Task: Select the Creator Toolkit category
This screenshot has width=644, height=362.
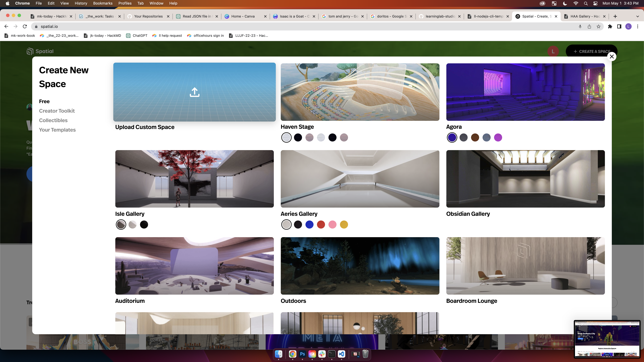Action: pyautogui.click(x=57, y=111)
